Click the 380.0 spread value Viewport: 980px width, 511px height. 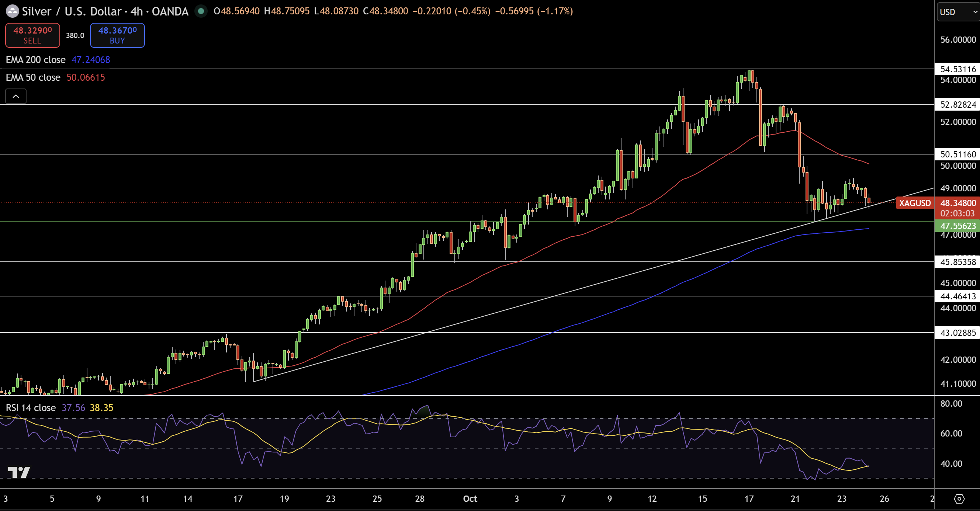(x=75, y=35)
